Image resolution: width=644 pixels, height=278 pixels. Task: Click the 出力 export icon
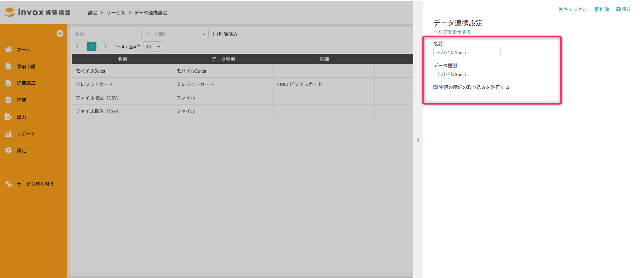click(x=8, y=117)
